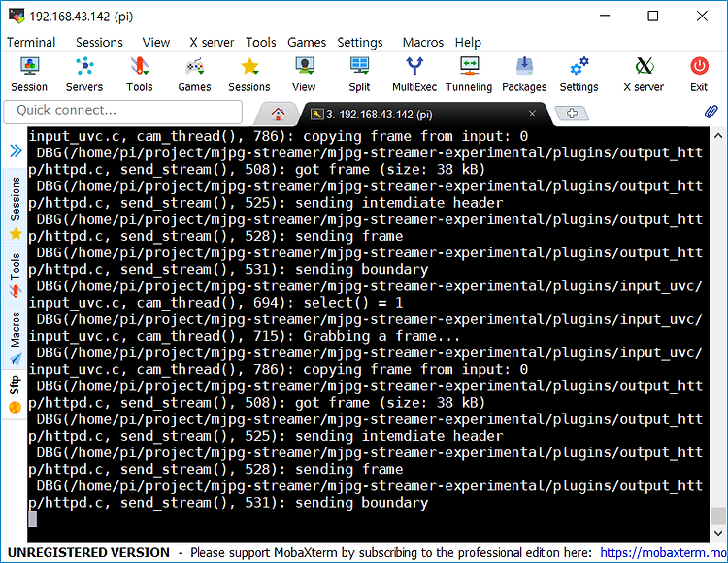This screenshot has width=728, height=563.
Task: Click the Quick connect input field
Action: click(x=123, y=112)
